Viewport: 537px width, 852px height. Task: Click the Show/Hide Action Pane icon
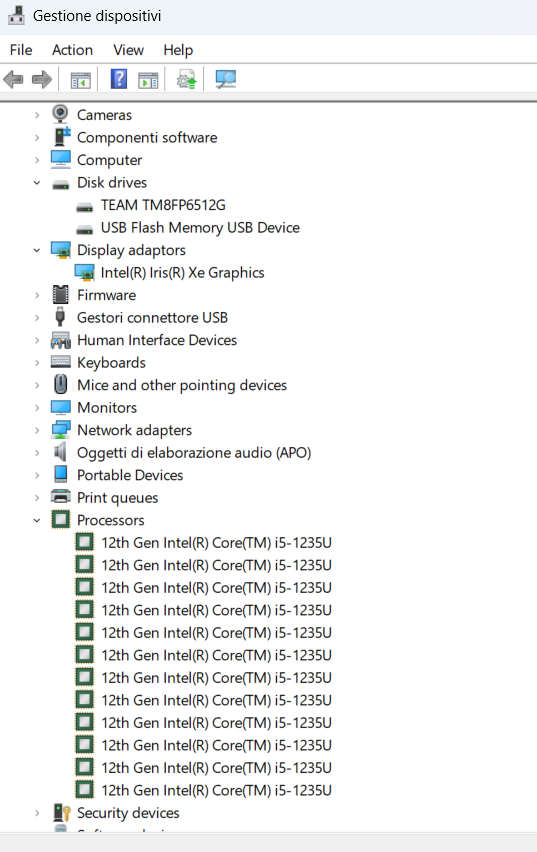coord(148,80)
